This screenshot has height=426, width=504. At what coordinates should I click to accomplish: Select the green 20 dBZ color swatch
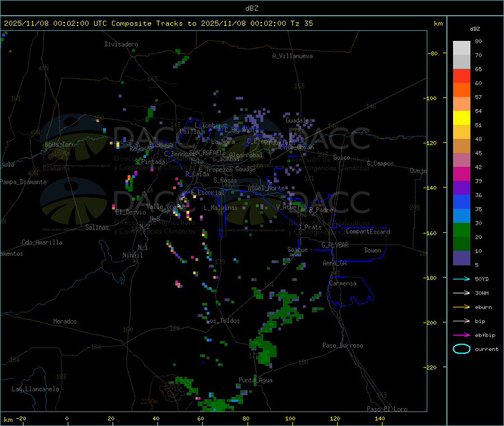tap(461, 230)
